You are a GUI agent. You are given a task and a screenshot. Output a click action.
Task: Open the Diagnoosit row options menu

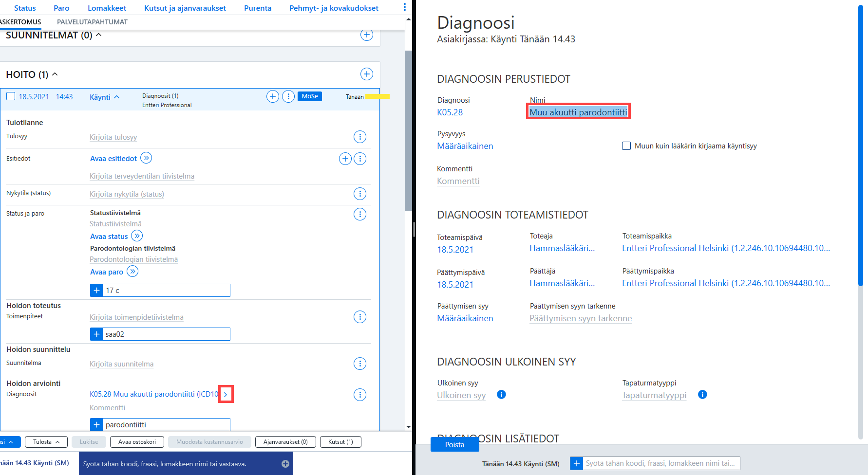pyautogui.click(x=360, y=395)
